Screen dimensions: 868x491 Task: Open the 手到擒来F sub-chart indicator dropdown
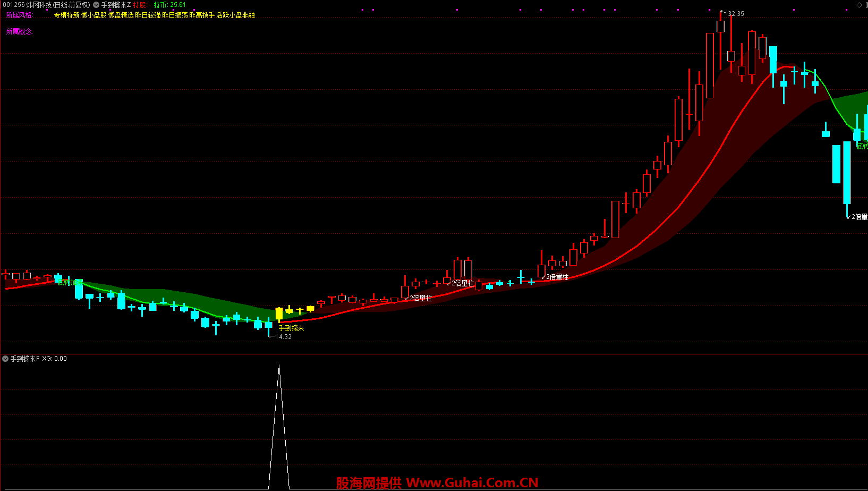tap(5, 359)
